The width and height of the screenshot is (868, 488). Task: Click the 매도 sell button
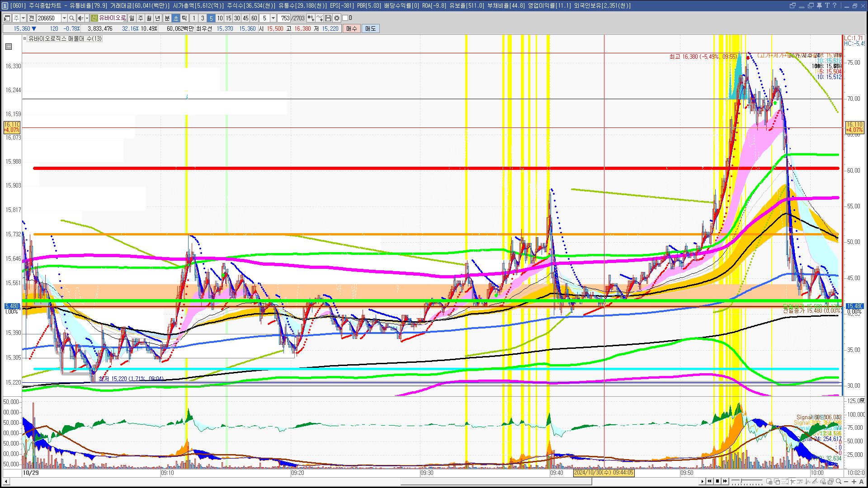[371, 28]
